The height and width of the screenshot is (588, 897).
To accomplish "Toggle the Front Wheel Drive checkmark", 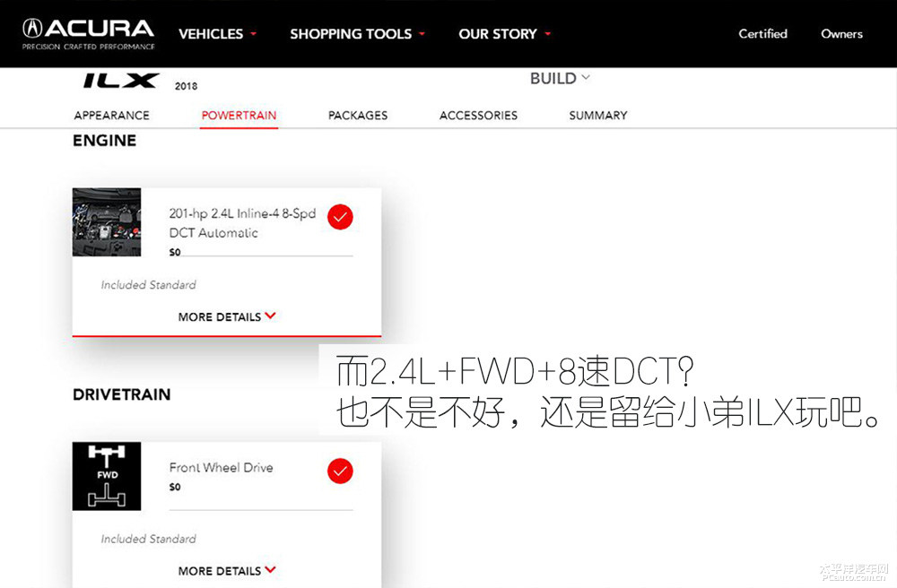I will 340,471.
